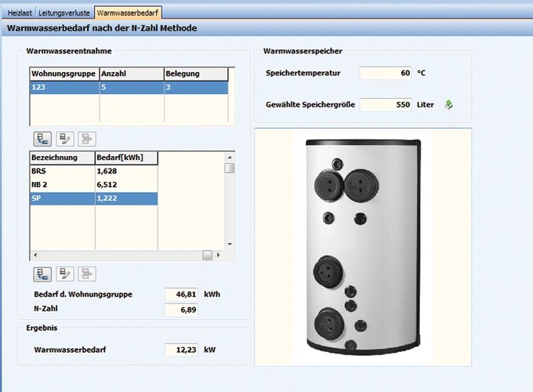
Task: Select the NB 2 row
Action: [94, 184]
